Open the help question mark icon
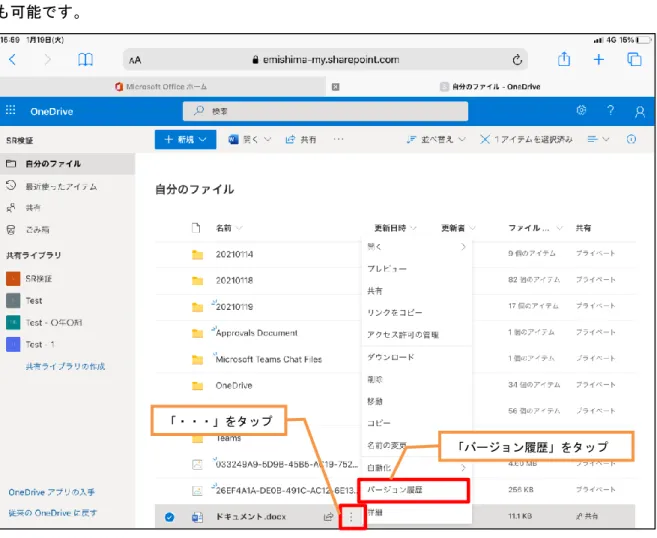657x538 pixels. (610, 110)
